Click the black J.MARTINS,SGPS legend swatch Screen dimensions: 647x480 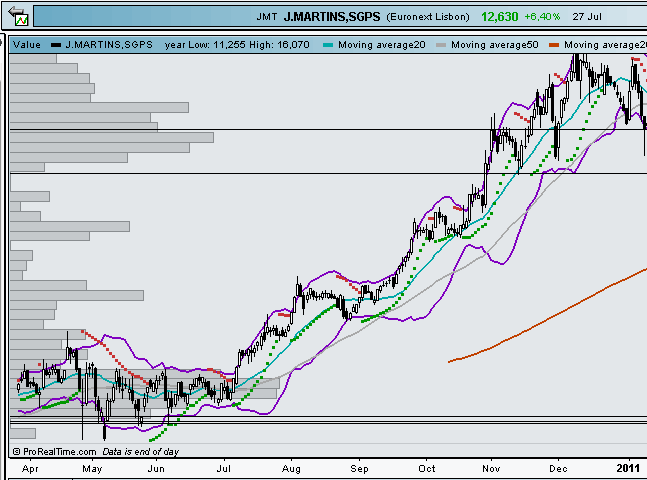click(x=56, y=45)
